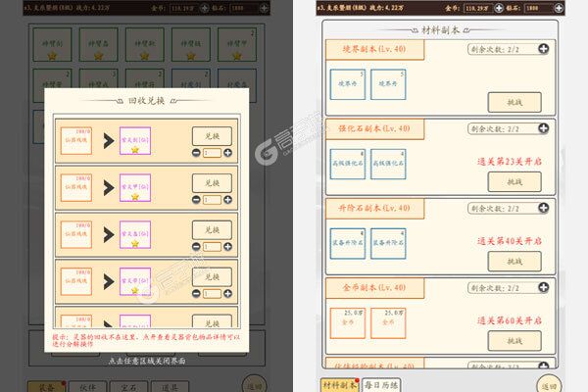Focus quantity field in 紫炎甲[仙] row

click(212, 200)
